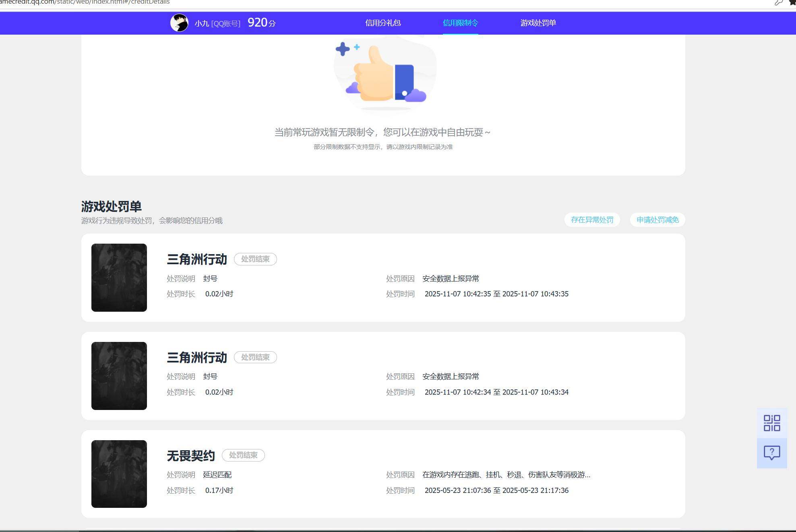
Task: Open the help feedback chat icon
Action: pyautogui.click(x=772, y=453)
